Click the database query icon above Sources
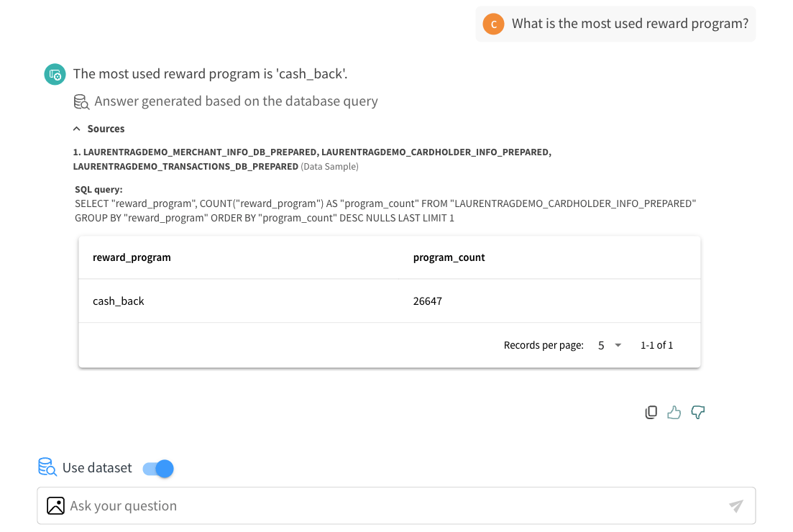 (x=81, y=101)
